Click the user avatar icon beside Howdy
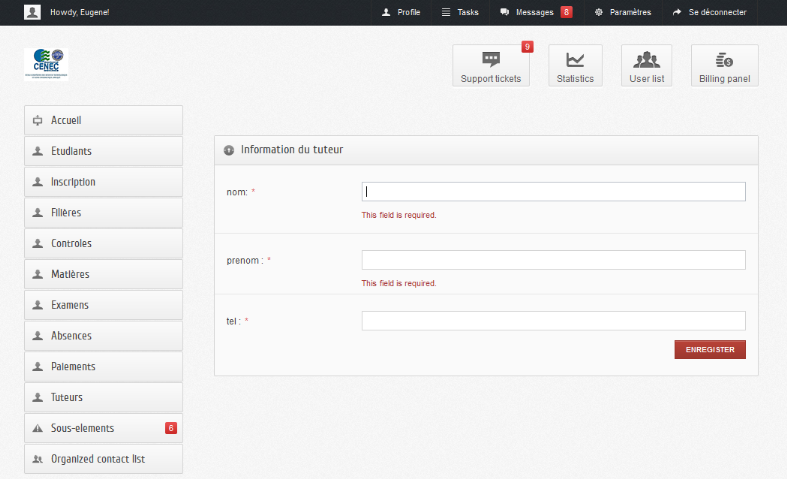 tap(33, 12)
